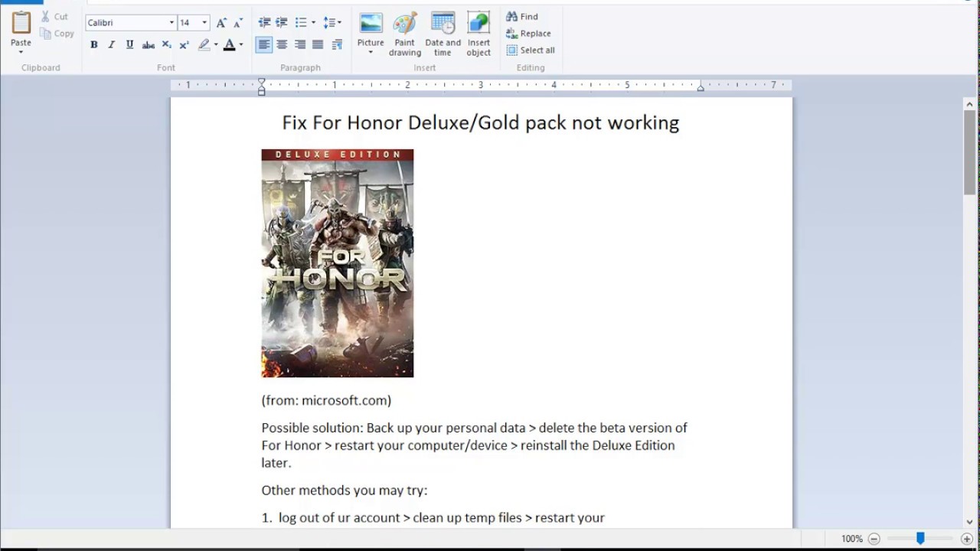Click the text "(from: microsoft.com)"
Image resolution: width=980 pixels, height=551 pixels.
tap(326, 400)
